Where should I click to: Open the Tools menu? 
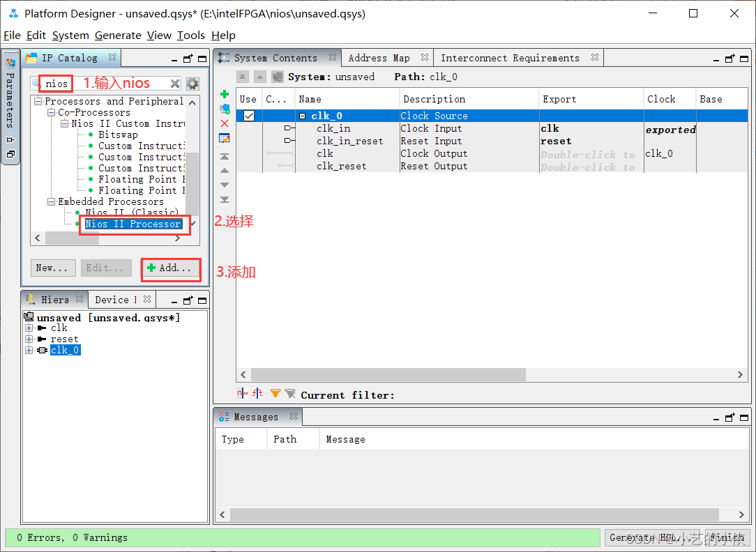pyautogui.click(x=191, y=35)
